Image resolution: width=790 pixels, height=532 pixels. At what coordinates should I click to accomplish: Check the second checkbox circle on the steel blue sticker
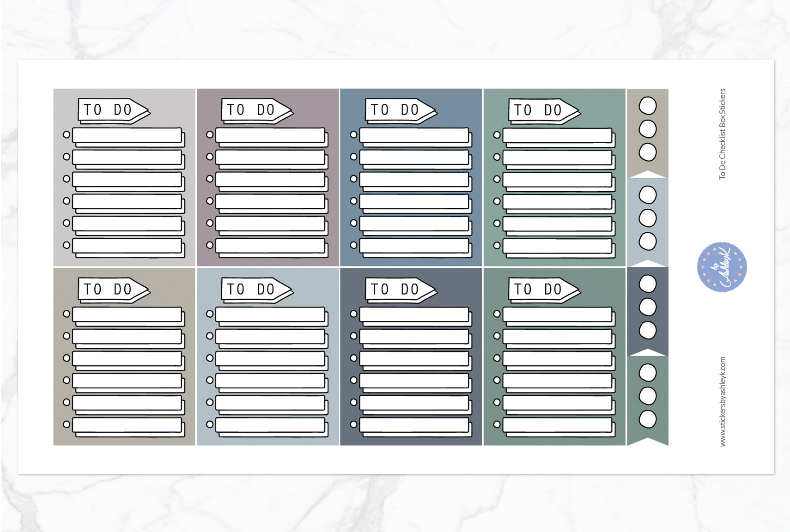[x=353, y=157]
